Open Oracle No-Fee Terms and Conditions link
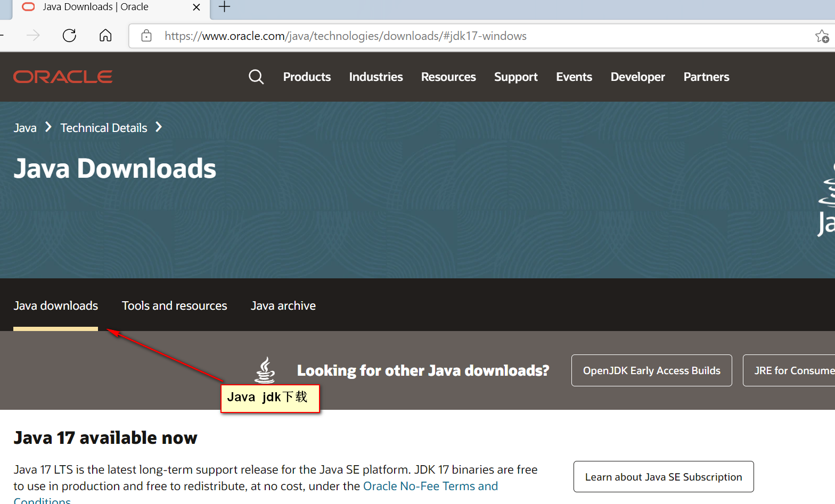Screen dimensions: 835x504 click(x=430, y=486)
